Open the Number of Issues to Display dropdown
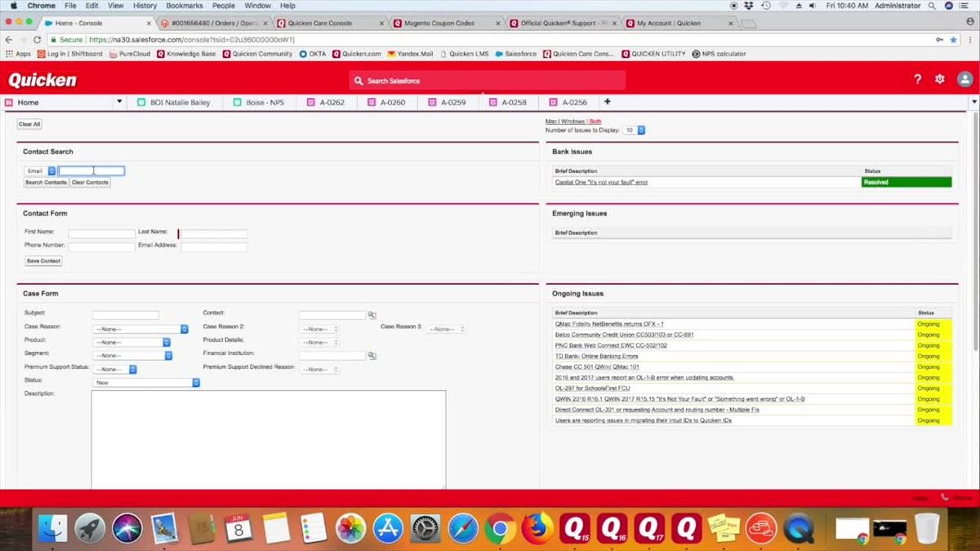Screen dimensions: 980x551 tap(634, 130)
